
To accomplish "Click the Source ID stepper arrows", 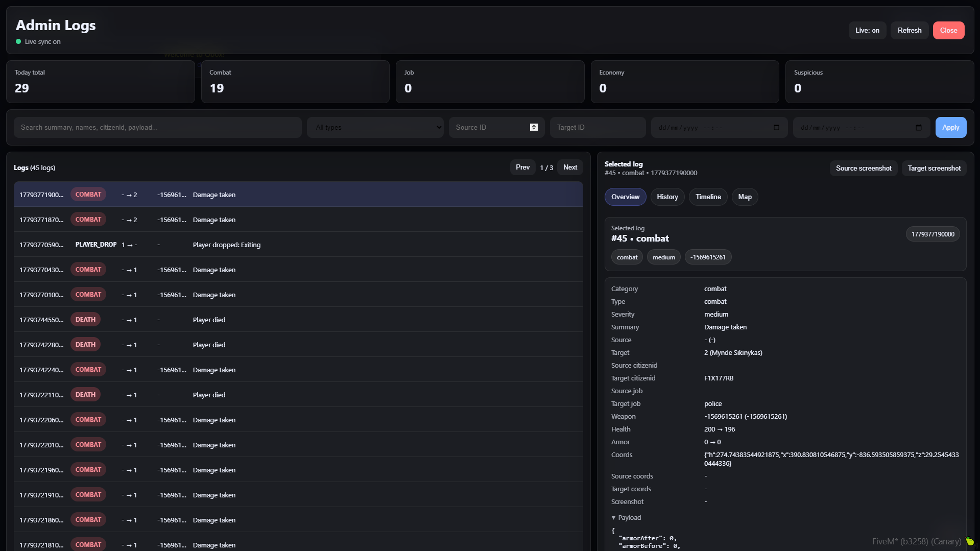I will [x=534, y=127].
